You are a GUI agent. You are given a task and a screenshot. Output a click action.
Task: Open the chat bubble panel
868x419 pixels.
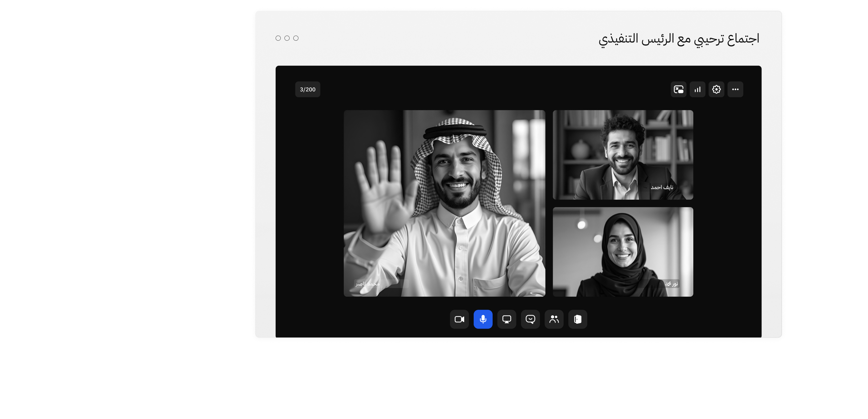click(530, 319)
